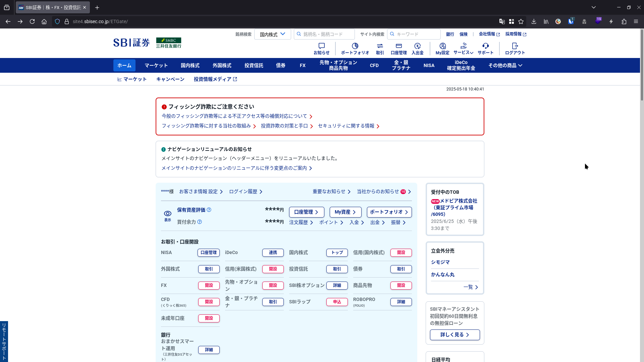The image size is (644, 362).
Task: Open the お知らせ notifications icon
Action: [x=321, y=49]
